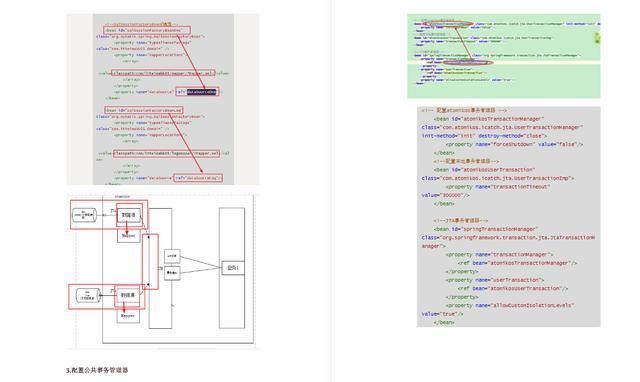Viewport: 640px width, 382px height.
Task: Click the line bean id="atomikosTransactionManager"
Action: [x=489, y=119]
